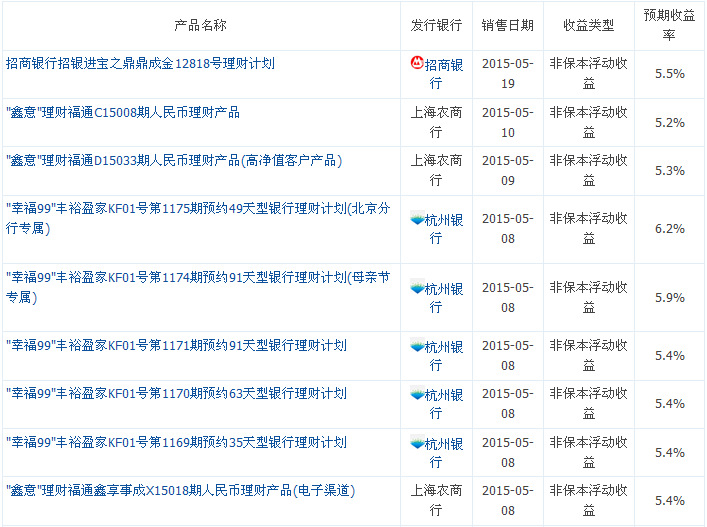Click the 预期收益率 column header
This screenshot has width=707, height=527.
point(670,25)
